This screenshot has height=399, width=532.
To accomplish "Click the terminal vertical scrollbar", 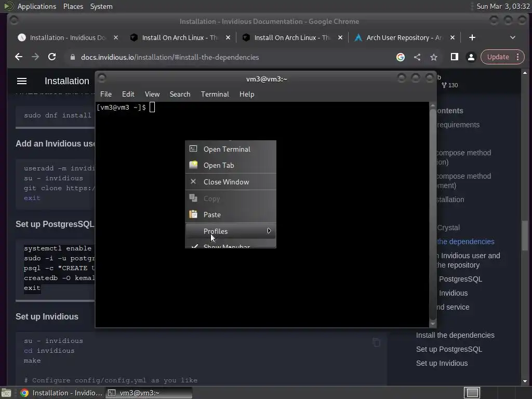I will click(x=433, y=214).
